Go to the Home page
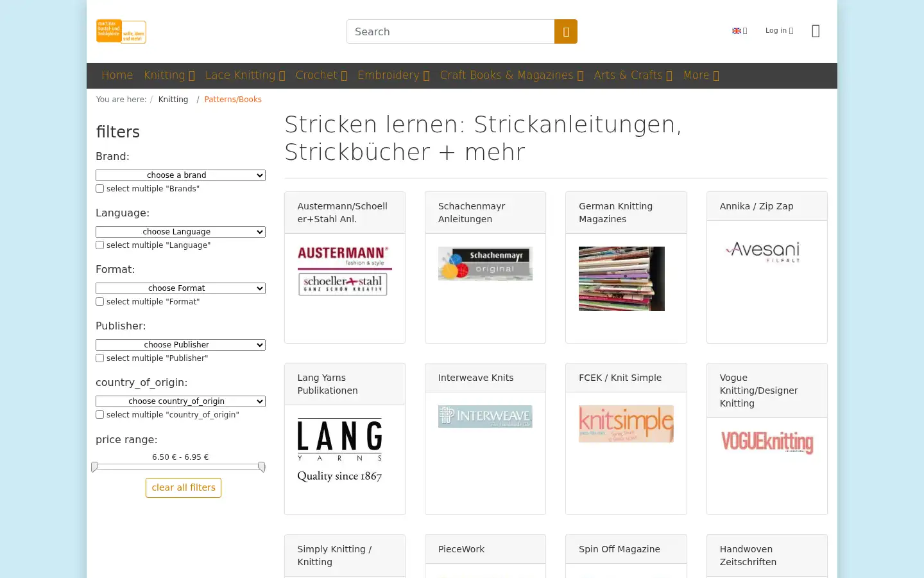The width and height of the screenshot is (924, 578). pyautogui.click(x=117, y=75)
